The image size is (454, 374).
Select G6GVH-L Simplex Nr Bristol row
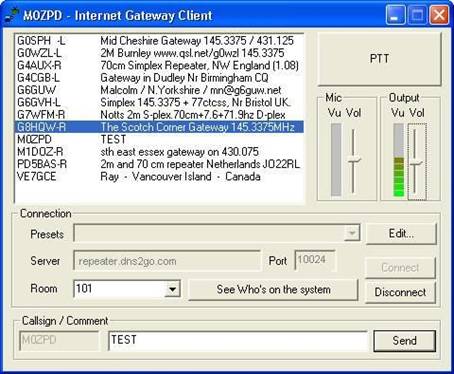pyautogui.click(x=159, y=102)
